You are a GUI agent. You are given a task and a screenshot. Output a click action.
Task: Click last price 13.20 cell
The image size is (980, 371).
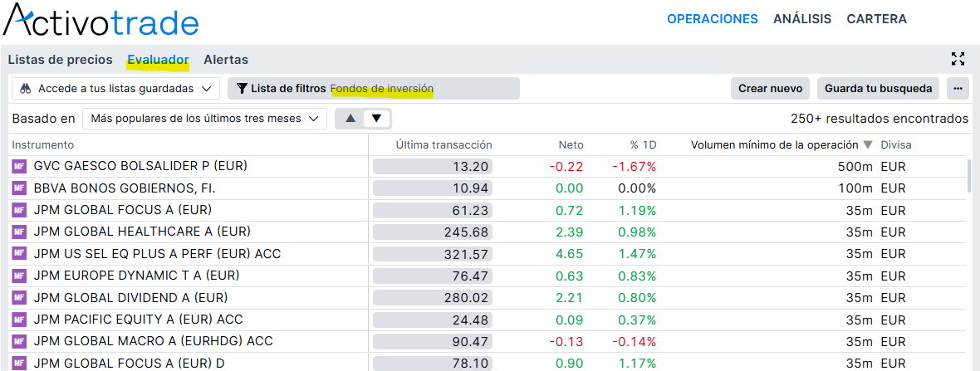click(433, 167)
